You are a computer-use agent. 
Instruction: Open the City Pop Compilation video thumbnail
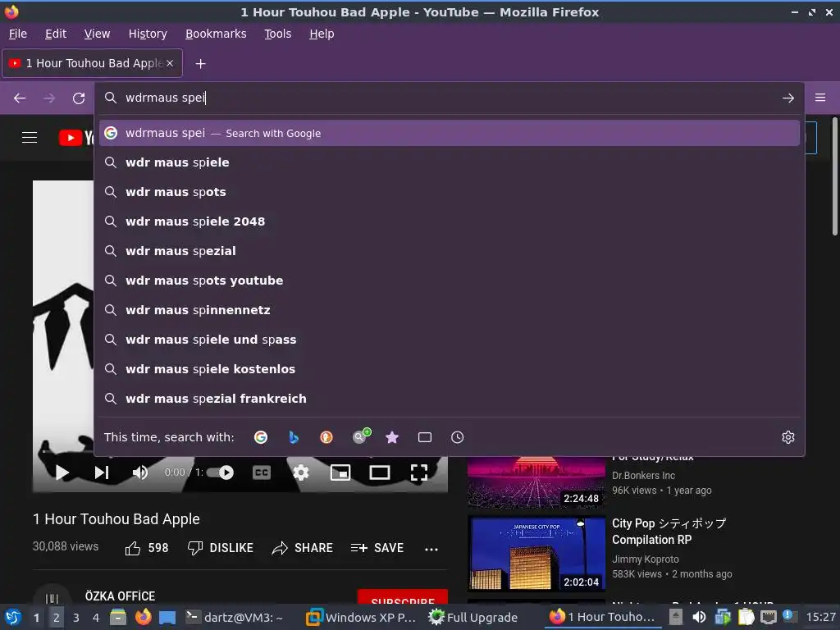[536, 554]
